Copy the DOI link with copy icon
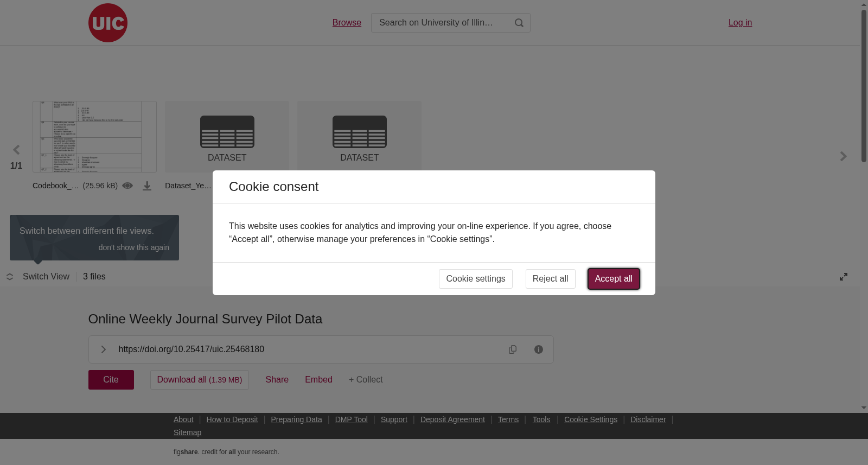The width and height of the screenshot is (868, 465). click(513, 349)
